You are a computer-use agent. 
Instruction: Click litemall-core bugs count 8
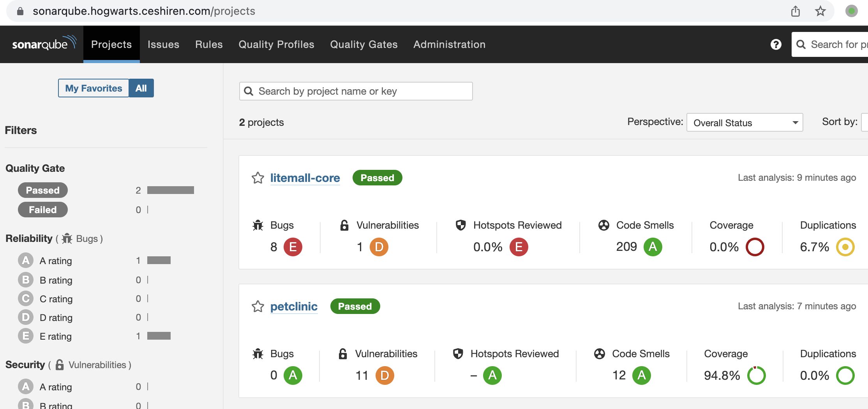click(273, 247)
